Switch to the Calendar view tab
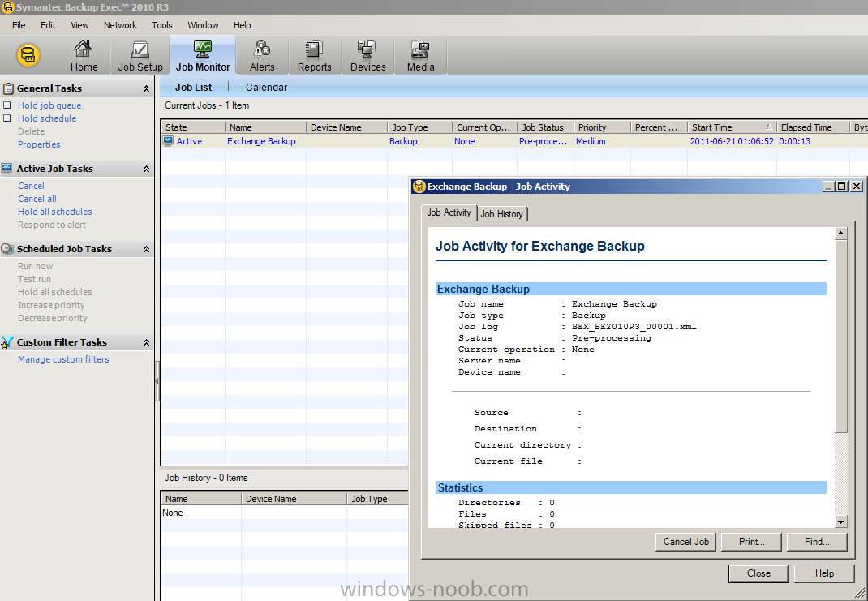This screenshot has width=868, height=601. point(266,88)
